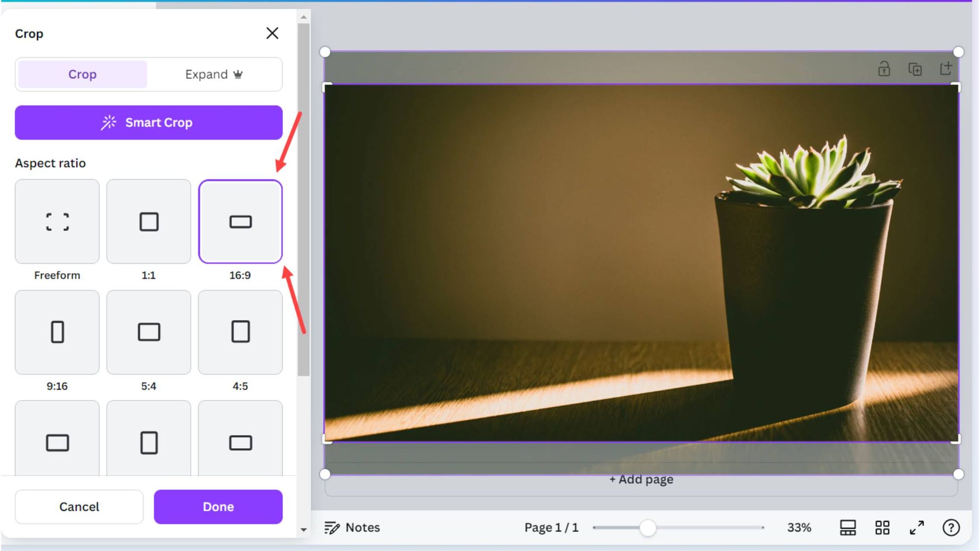
Task: Switch to the Crop tab
Action: click(x=81, y=74)
